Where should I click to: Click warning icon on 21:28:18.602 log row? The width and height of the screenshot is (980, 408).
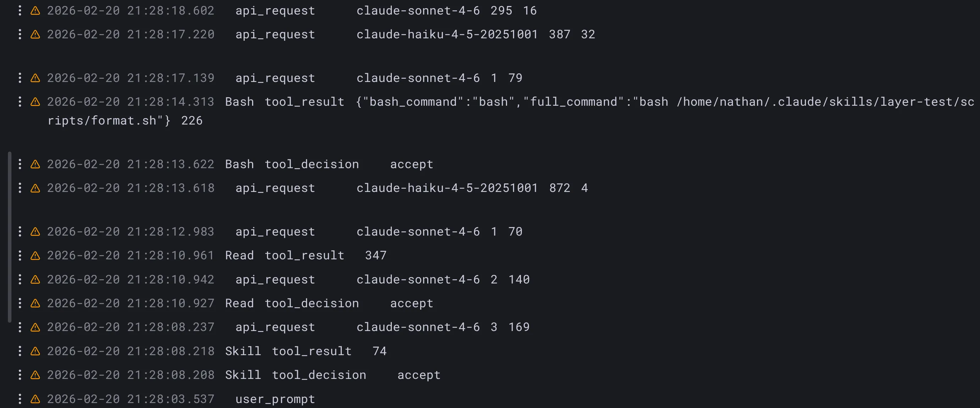35,11
